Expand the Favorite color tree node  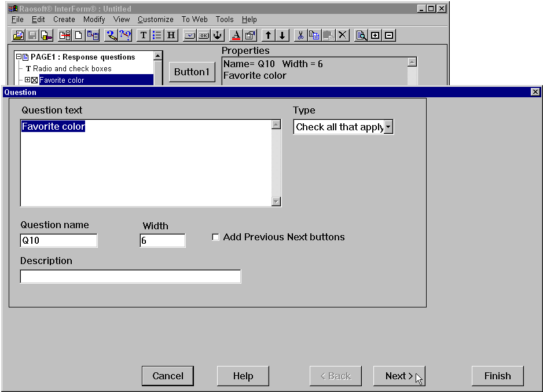[x=27, y=80]
